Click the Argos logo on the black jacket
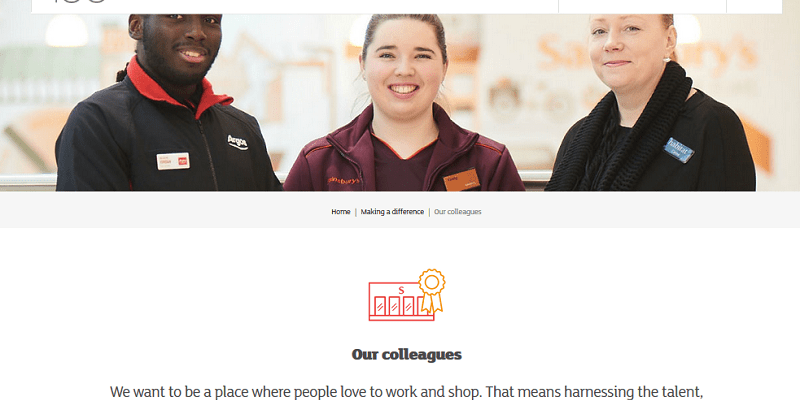The width and height of the screenshot is (800, 400). [237, 142]
